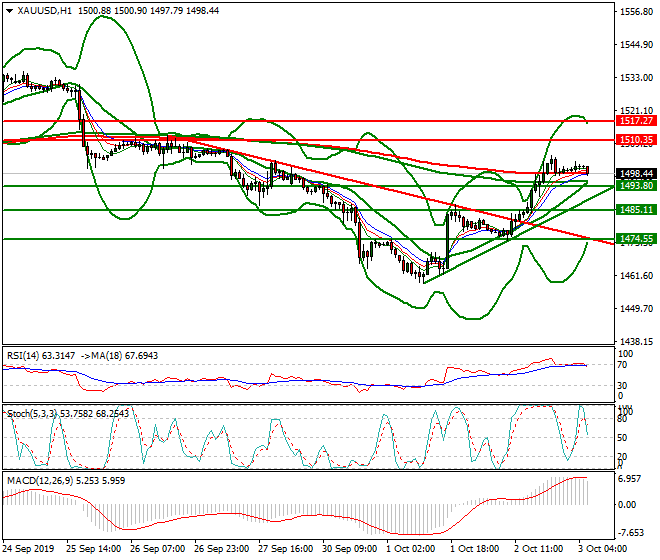This screenshot has width=660, height=560.
Task: Select the 3 Oct 04:00 time axis label
Action: (602, 549)
